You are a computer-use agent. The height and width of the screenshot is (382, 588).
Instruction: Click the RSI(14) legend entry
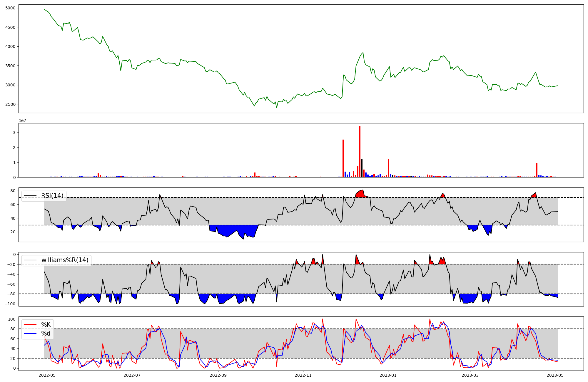click(x=52, y=196)
